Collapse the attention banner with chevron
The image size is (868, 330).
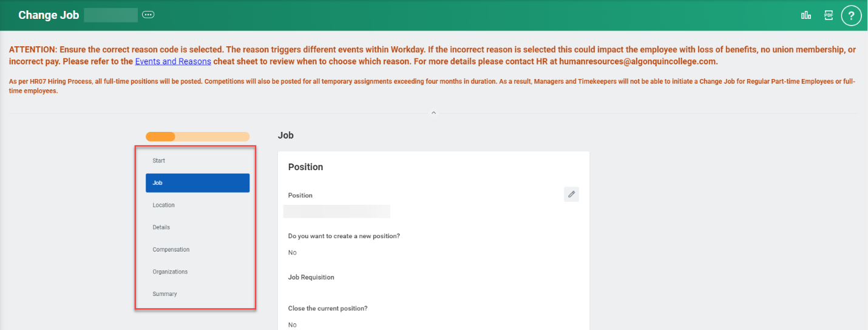coord(433,113)
